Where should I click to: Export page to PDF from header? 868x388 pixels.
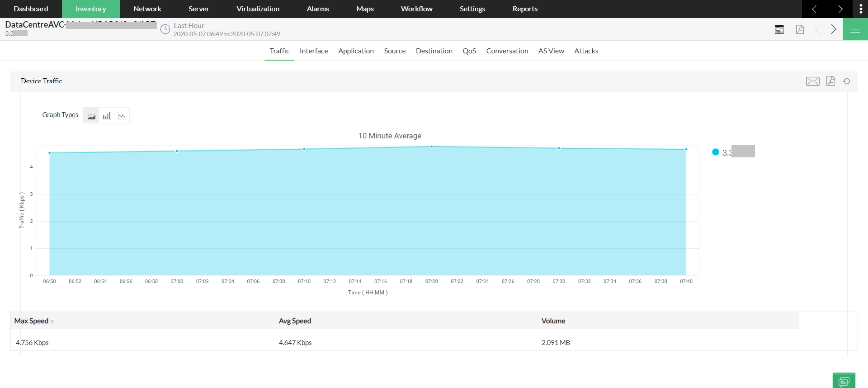pyautogui.click(x=800, y=29)
